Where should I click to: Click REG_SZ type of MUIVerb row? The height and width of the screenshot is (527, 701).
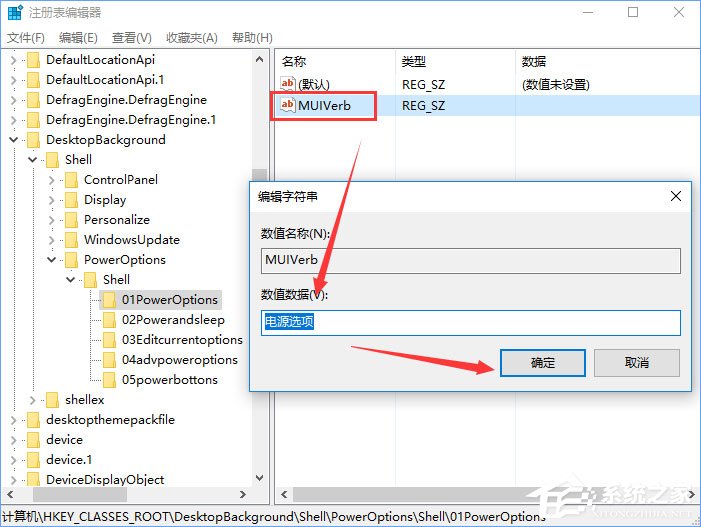pyautogui.click(x=423, y=106)
